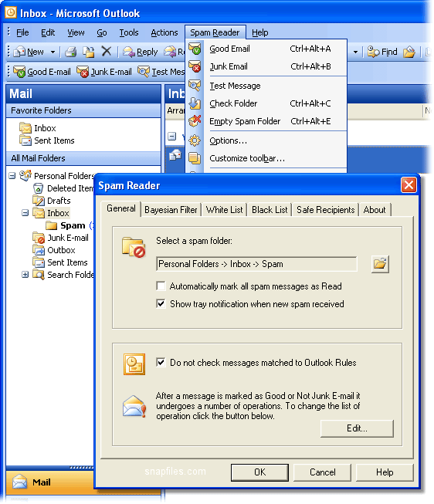This screenshot has width=434, height=504.
Task: Click the Junk E-mail folder icon
Action: click(39, 238)
